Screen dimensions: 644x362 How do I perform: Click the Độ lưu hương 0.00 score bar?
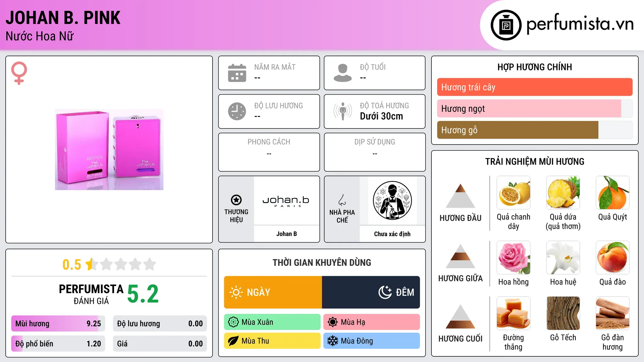160,324
